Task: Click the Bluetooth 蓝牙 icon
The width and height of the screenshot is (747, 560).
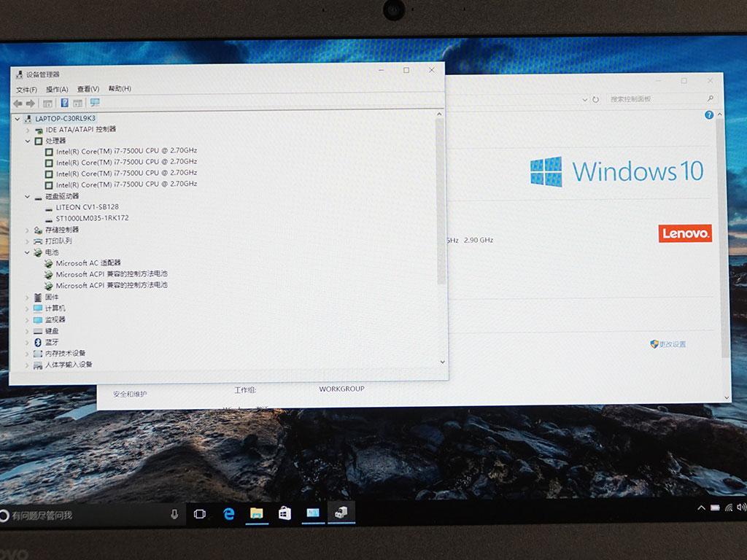Action: coord(38,343)
